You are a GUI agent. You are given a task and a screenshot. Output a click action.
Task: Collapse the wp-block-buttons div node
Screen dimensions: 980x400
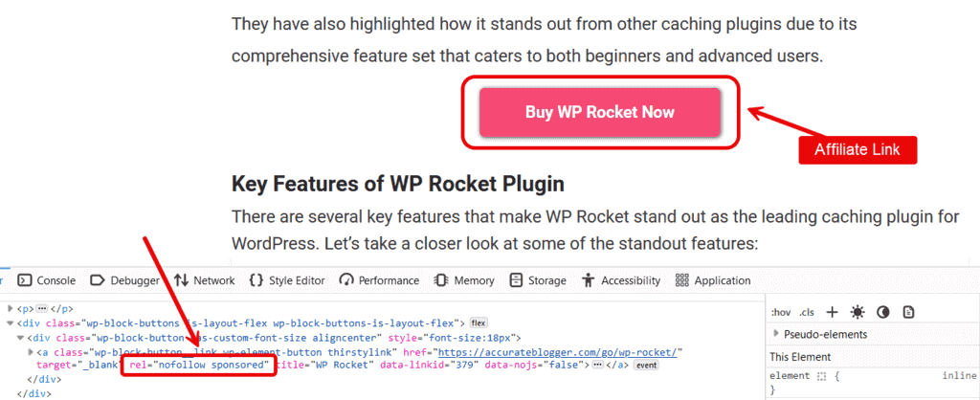[10, 323]
